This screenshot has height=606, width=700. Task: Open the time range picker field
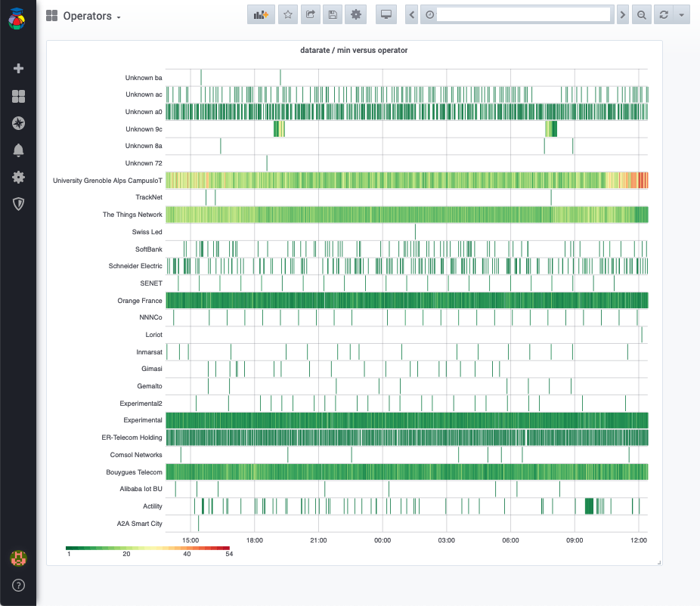tap(517, 14)
